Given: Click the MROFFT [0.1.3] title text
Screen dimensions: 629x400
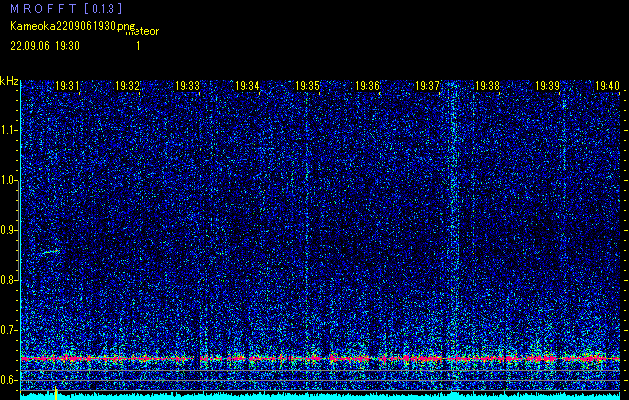Looking at the screenshot, I should click(66, 8).
